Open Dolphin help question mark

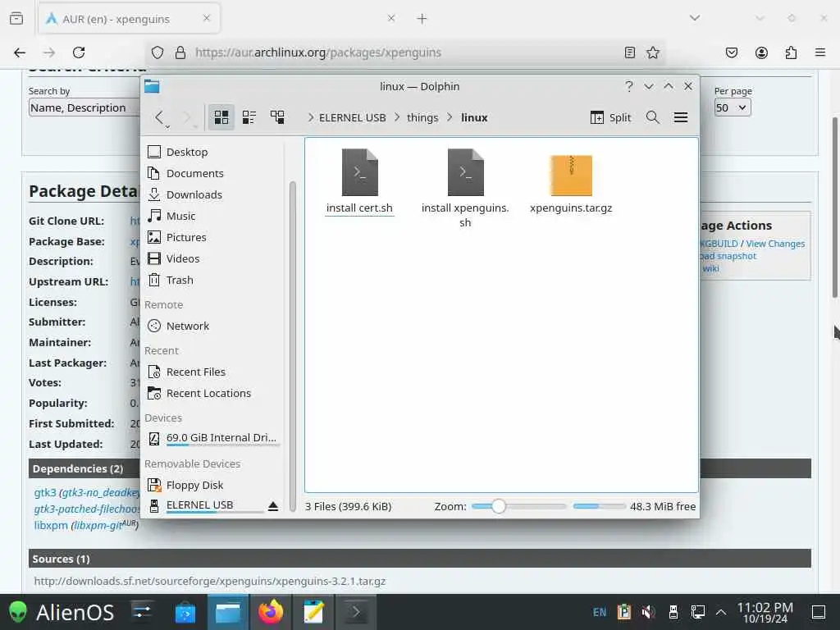(629, 86)
